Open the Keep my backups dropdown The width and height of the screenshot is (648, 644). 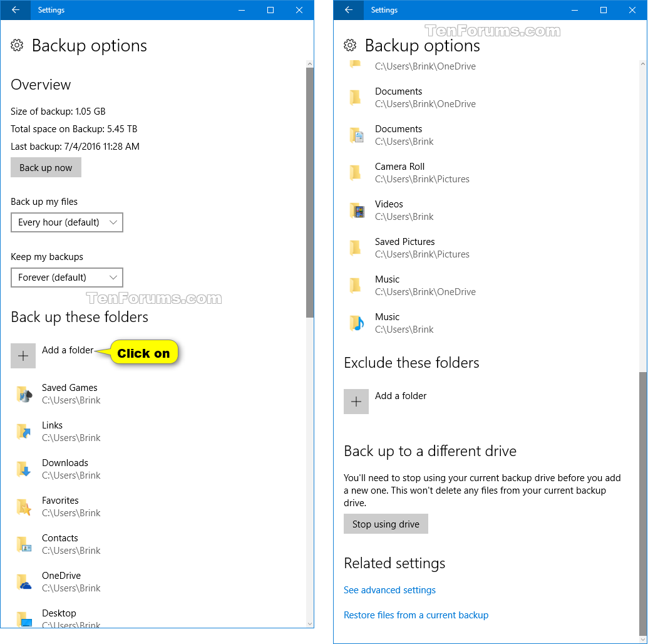[66, 278]
